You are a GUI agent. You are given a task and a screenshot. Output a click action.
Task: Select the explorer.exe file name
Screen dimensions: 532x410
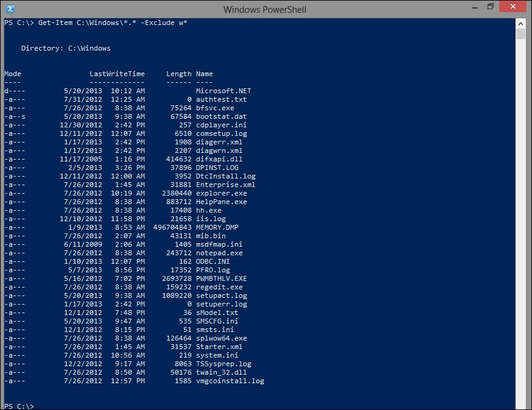pyautogui.click(x=221, y=193)
